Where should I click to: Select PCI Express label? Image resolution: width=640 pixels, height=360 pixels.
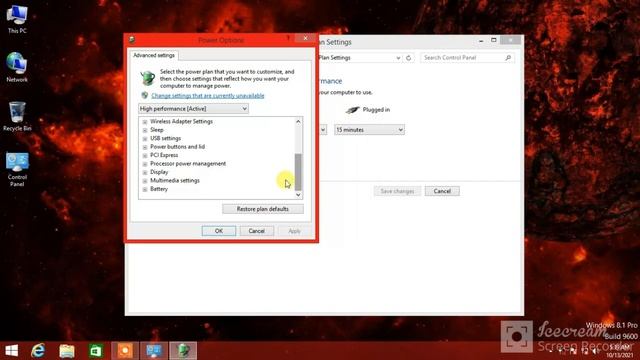(x=164, y=155)
